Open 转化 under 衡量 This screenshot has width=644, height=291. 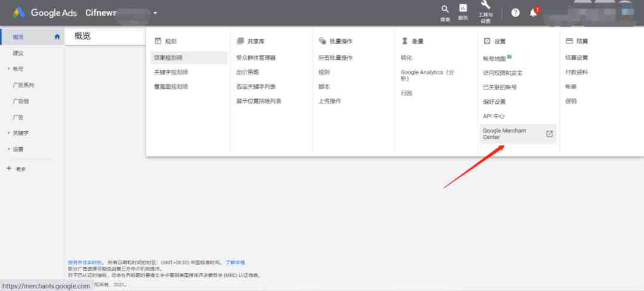(406, 58)
